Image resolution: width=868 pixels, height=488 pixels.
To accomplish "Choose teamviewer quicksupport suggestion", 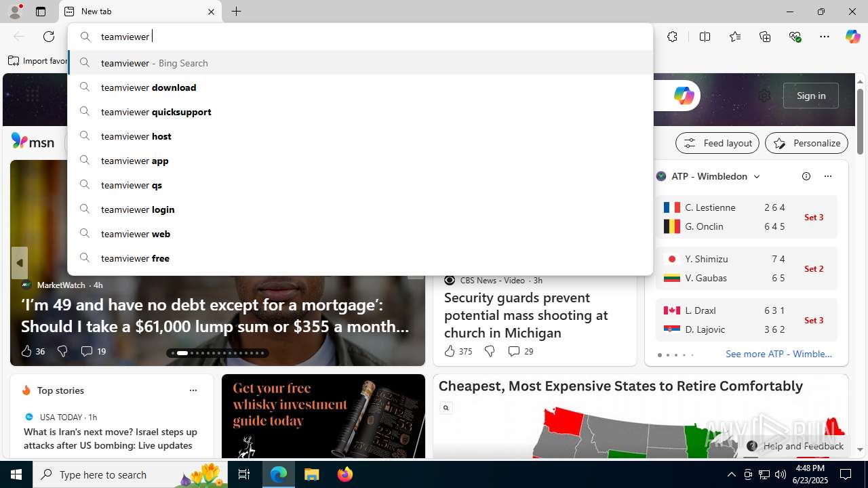I will point(360,112).
